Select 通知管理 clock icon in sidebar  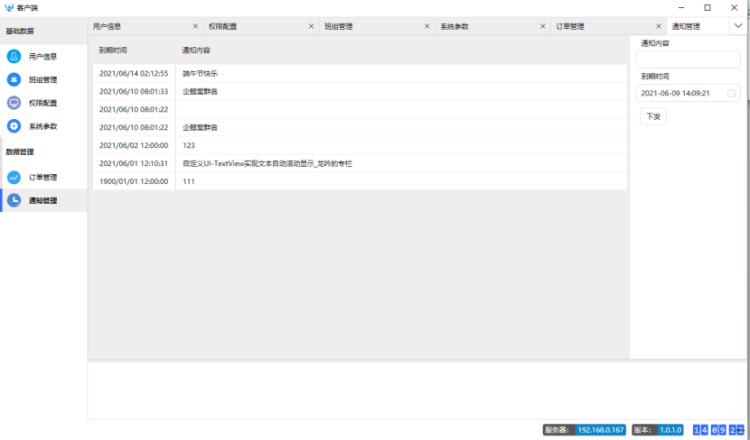click(x=14, y=200)
